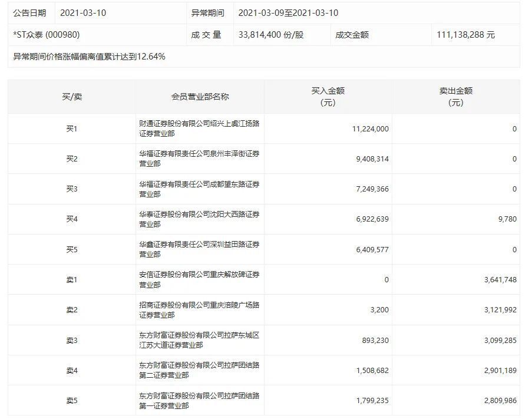Click the 买/卖 column header
This screenshot has height=419, width=532.
tap(72, 97)
